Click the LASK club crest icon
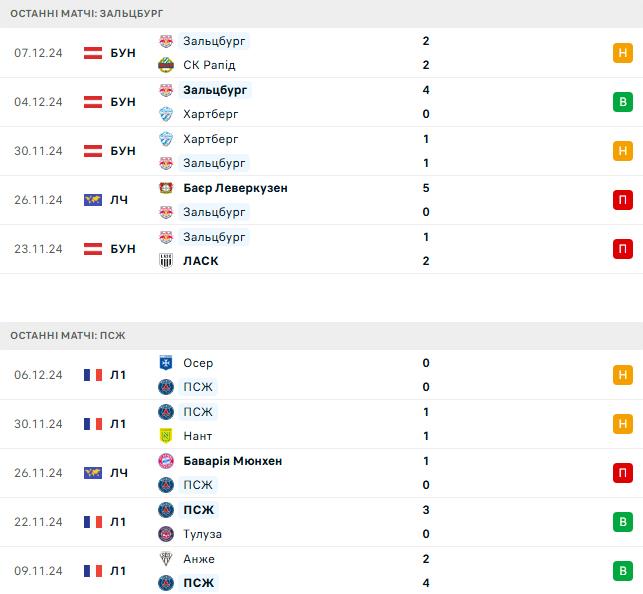The image size is (643, 594). 166,261
